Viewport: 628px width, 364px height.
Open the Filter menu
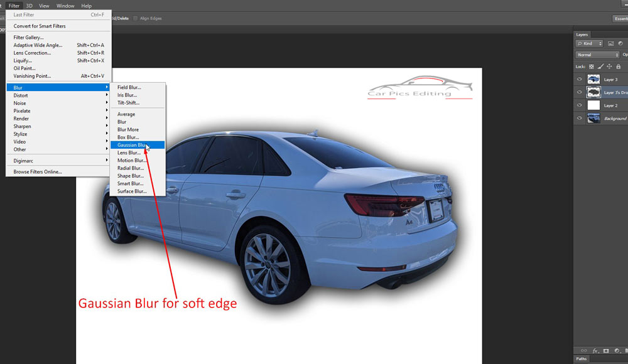14,6
